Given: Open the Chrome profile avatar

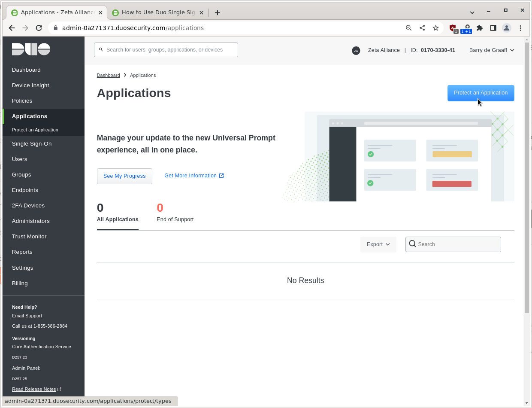Looking at the screenshot, I should coord(507,28).
